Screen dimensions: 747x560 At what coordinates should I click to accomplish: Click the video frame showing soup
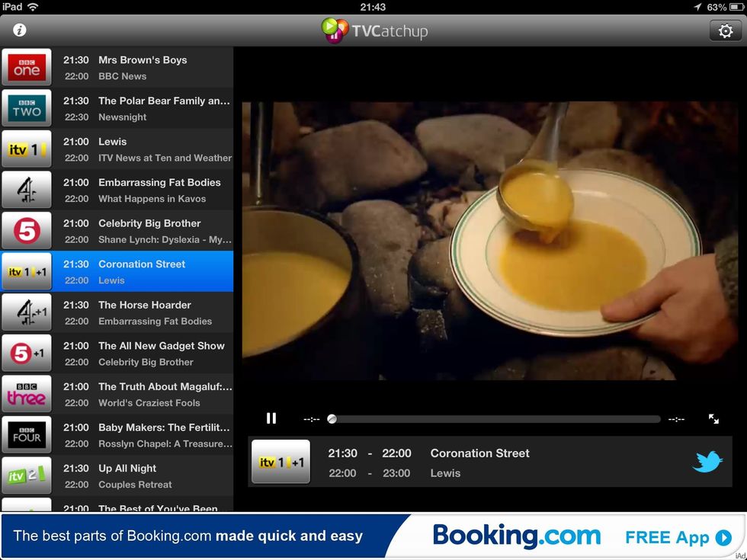point(489,241)
